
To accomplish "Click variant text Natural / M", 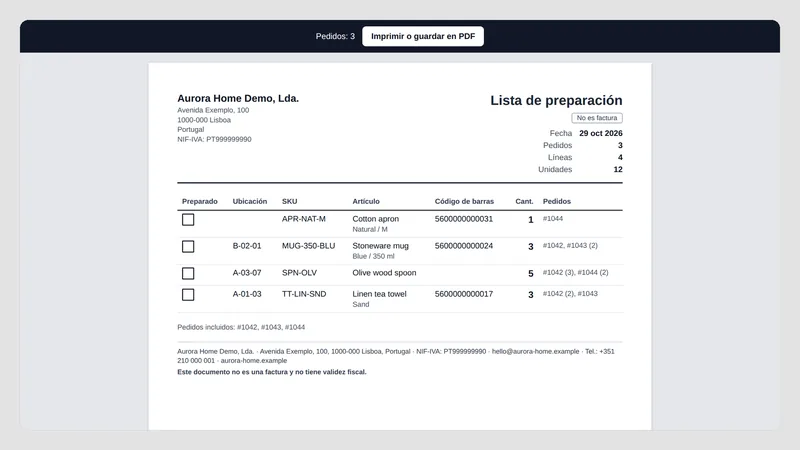I will pos(370,230).
